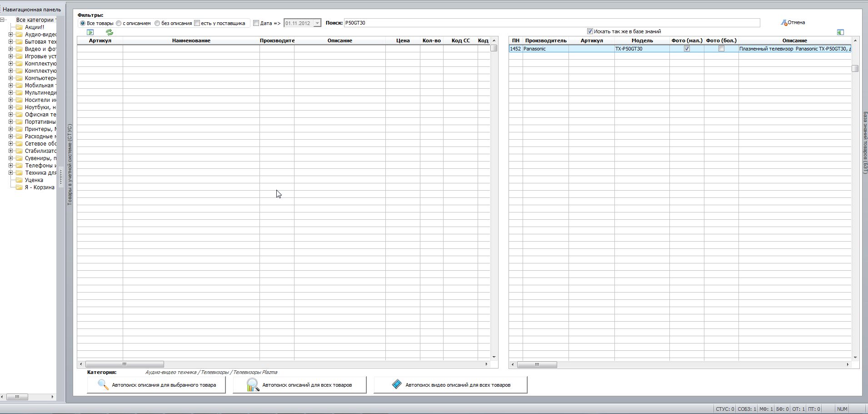Click the expand panel icon under filters
This screenshot has height=414, width=868.
[x=90, y=32]
